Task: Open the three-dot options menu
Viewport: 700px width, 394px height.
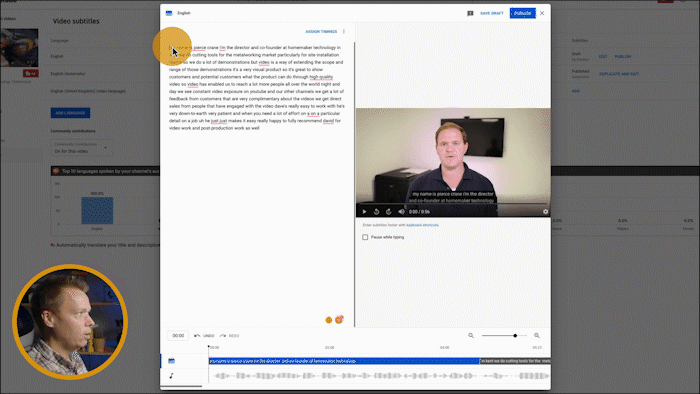Action: 344,31
